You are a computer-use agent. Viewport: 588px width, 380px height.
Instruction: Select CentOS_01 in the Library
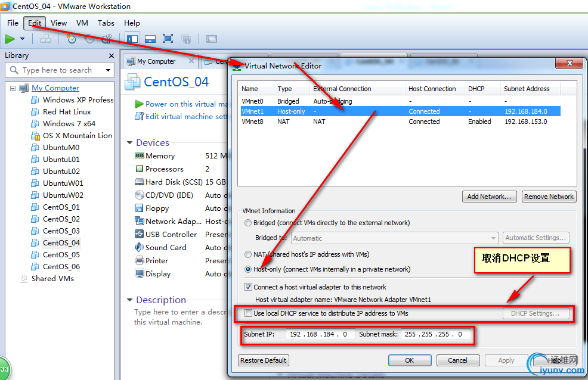[x=61, y=207]
